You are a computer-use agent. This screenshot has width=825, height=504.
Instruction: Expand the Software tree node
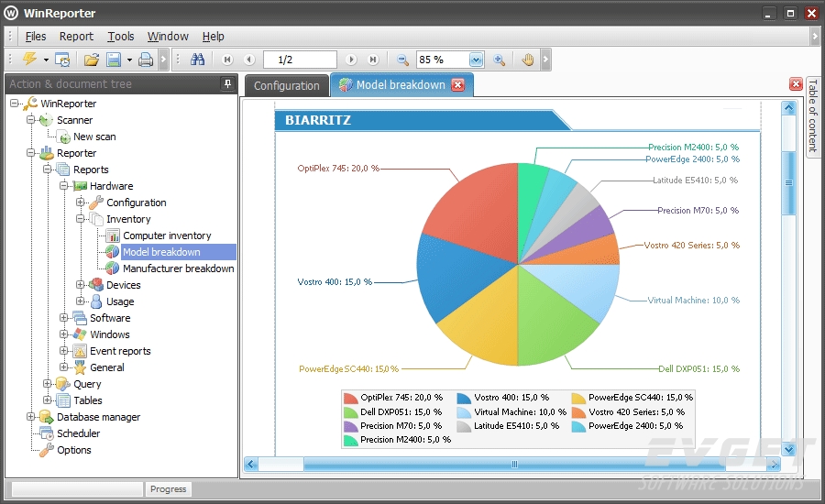pos(63,317)
